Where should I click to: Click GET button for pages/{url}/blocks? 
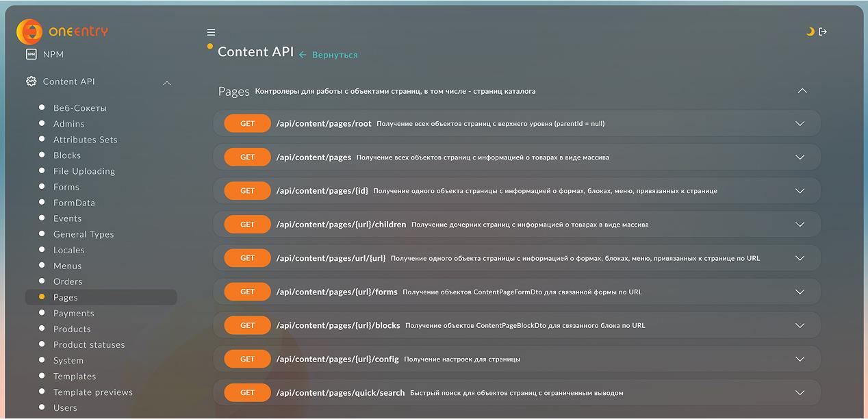click(x=247, y=325)
